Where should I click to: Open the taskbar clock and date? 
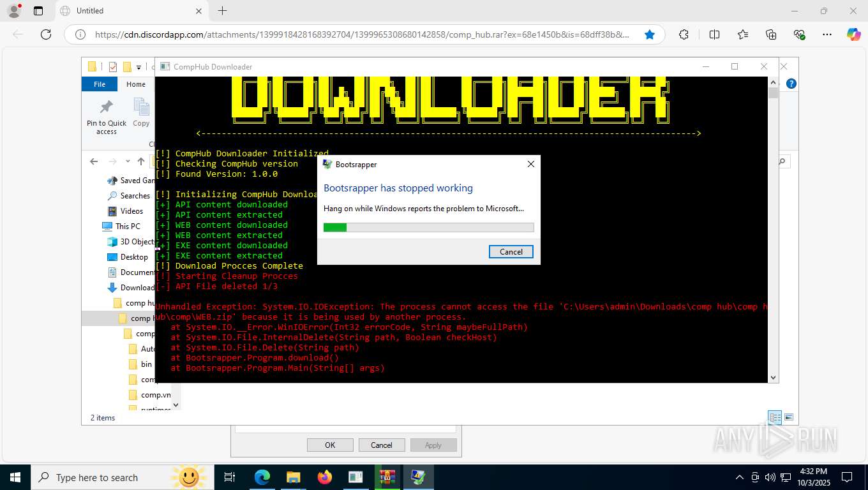click(813, 477)
